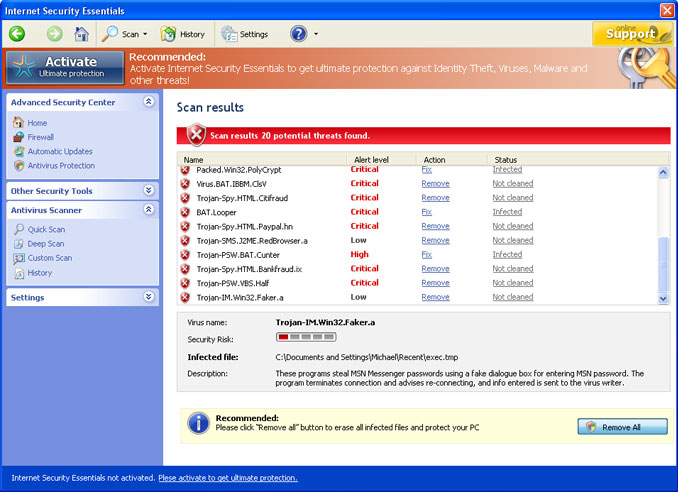Click the online Support button
Screen dimensions: 678x492
632,33
